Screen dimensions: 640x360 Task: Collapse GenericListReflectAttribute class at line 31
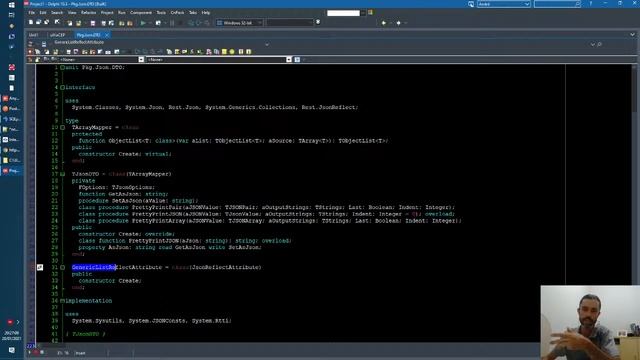click(62, 267)
